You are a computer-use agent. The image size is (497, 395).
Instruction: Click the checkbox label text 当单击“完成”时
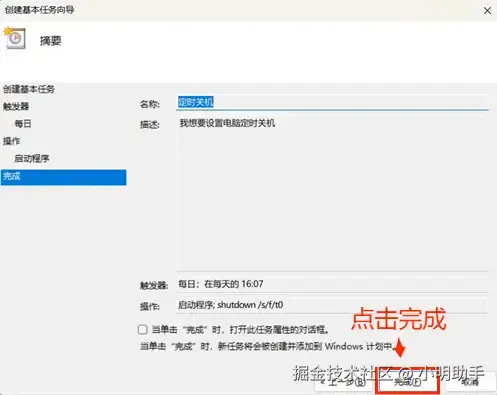pos(186,330)
